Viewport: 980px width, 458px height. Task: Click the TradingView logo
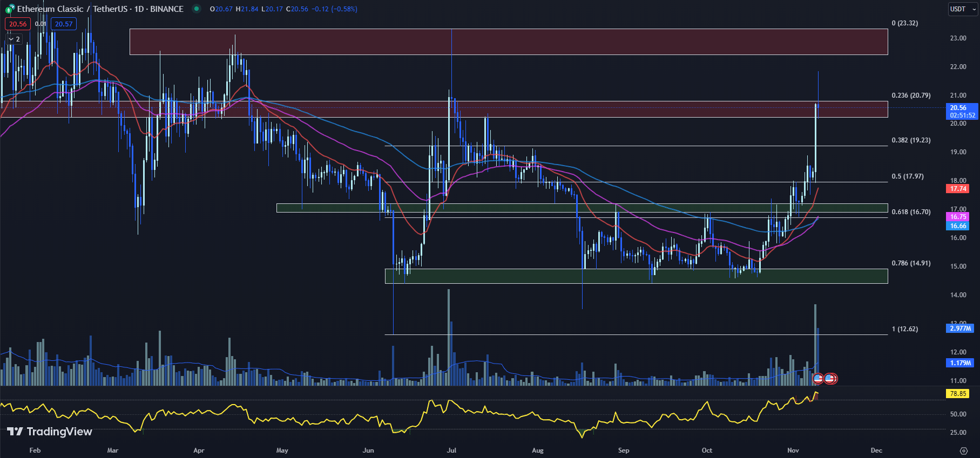(x=50, y=432)
